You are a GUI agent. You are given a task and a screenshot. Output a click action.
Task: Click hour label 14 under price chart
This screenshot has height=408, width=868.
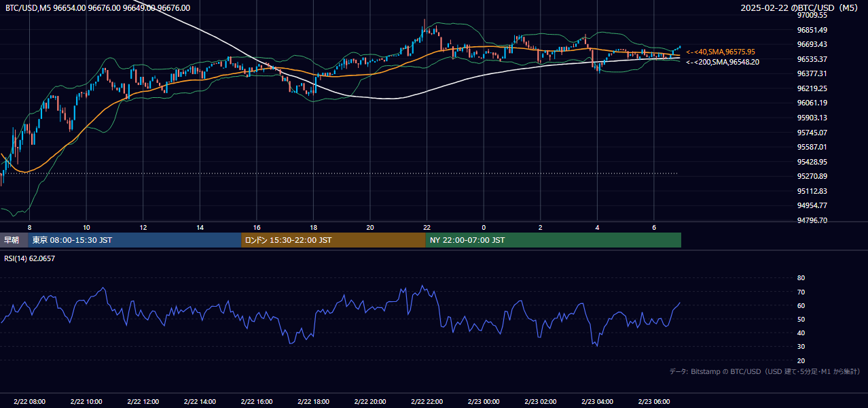click(200, 227)
